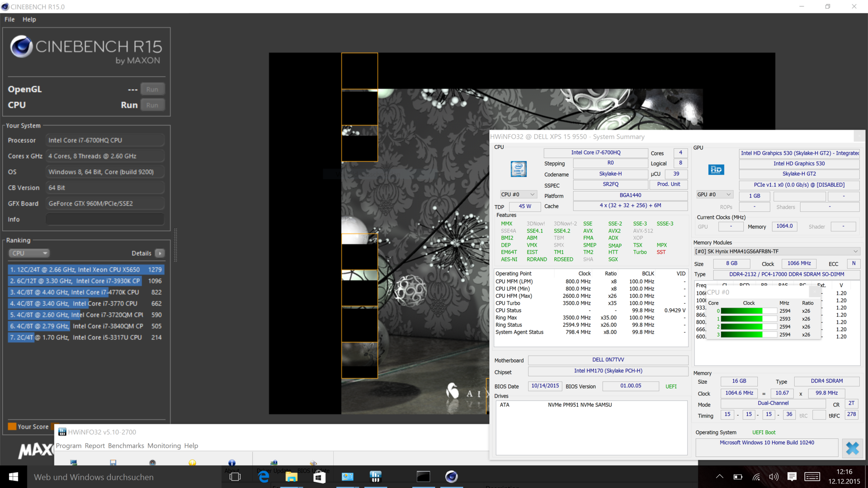Open Cinebench icon in the taskbar
868x488 pixels.
[451, 477]
